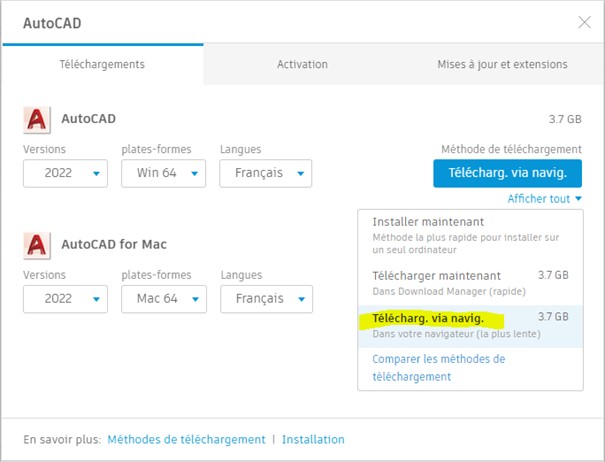Open the Installation footer link
605x462 pixels.
pos(313,440)
